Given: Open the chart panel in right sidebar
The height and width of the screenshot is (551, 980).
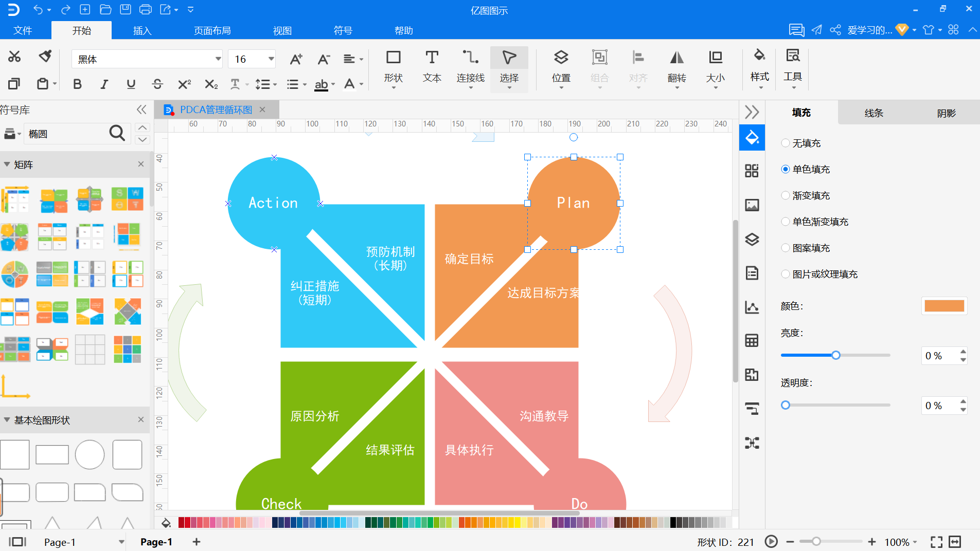Looking at the screenshot, I should [752, 307].
